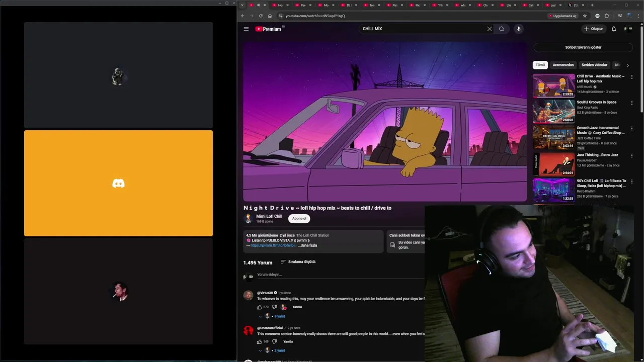
Task: Click the bottom Discord participant avatar
Action: [x=119, y=292]
